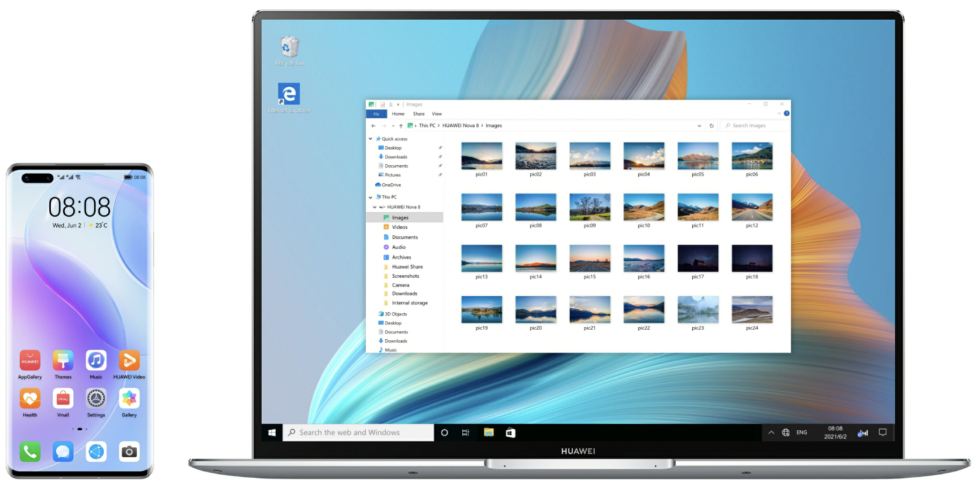The width and height of the screenshot is (980, 491).
Task: Click the File Explorer taskbar icon
Action: click(489, 432)
